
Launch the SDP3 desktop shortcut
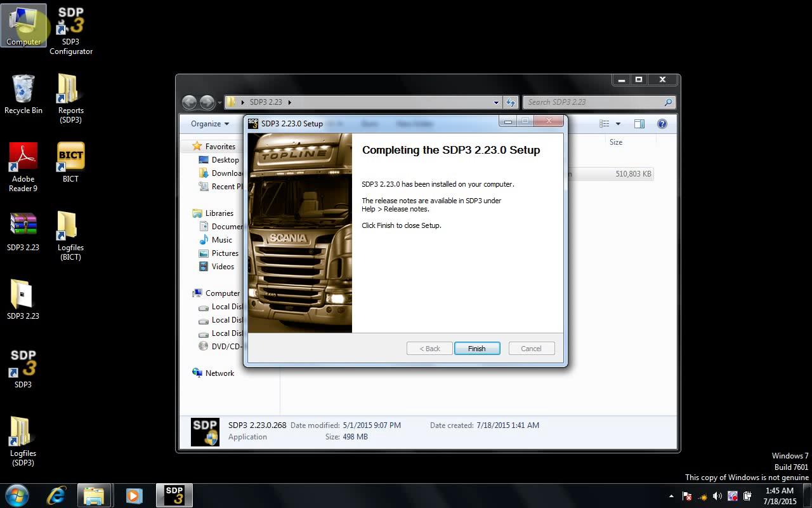coord(23,368)
